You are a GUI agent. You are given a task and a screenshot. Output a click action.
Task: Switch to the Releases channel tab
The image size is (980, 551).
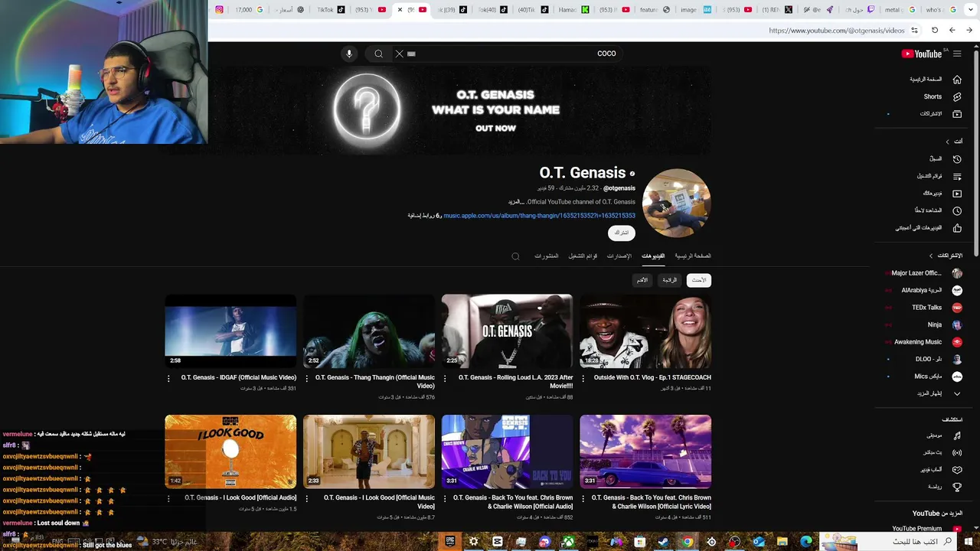pyautogui.click(x=619, y=256)
